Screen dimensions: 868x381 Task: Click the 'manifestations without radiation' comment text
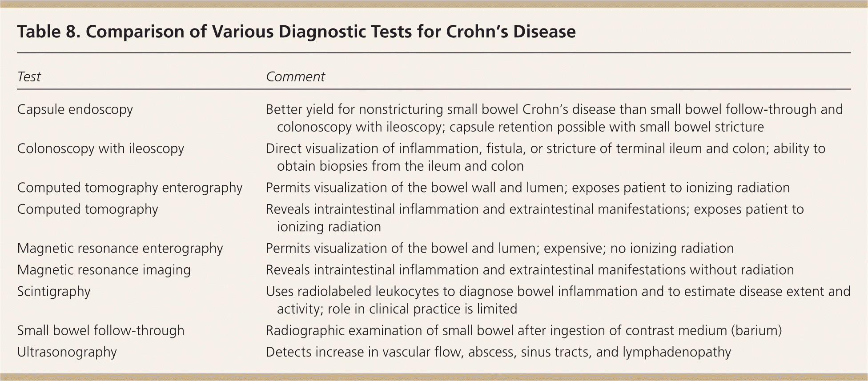(530, 270)
